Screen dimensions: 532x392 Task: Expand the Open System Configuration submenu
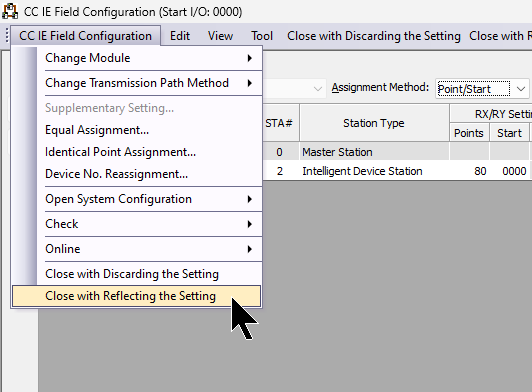pos(137,199)
